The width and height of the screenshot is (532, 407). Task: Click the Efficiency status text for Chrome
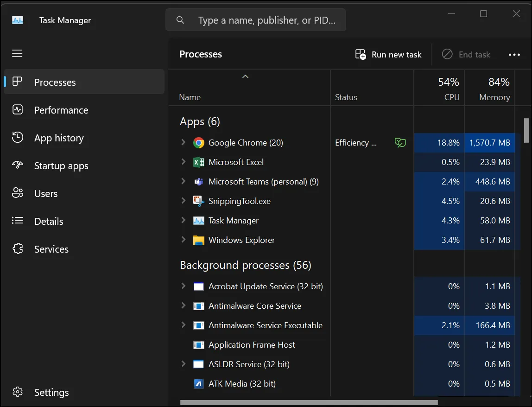point(356,143)
